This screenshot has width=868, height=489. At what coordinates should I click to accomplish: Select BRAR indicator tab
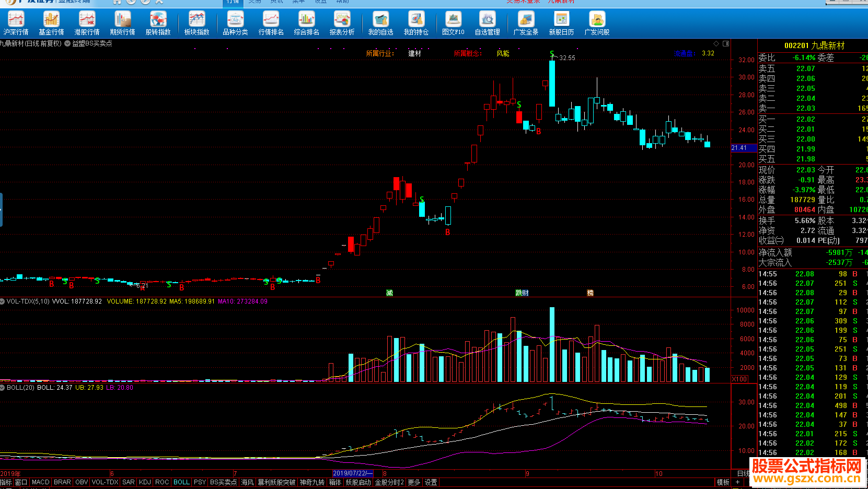click(x=62, y=482)
